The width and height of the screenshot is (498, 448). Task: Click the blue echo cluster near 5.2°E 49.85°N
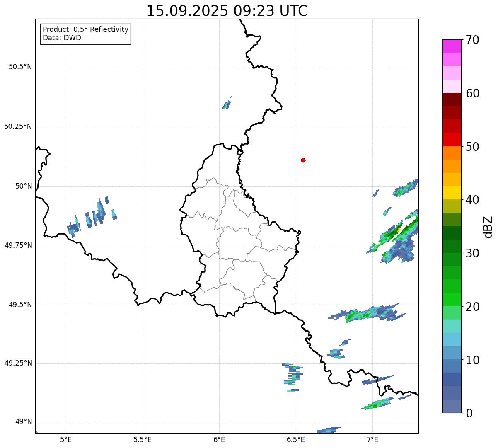(92, 217)
